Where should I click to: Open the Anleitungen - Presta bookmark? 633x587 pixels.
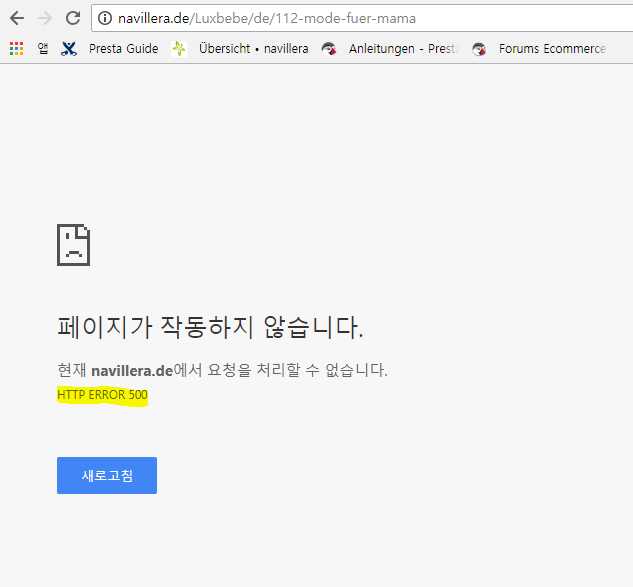coord(404,49)
